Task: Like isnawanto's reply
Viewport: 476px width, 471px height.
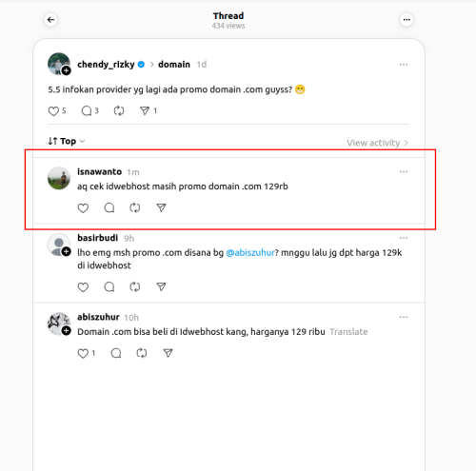Action: pos(83,208)
